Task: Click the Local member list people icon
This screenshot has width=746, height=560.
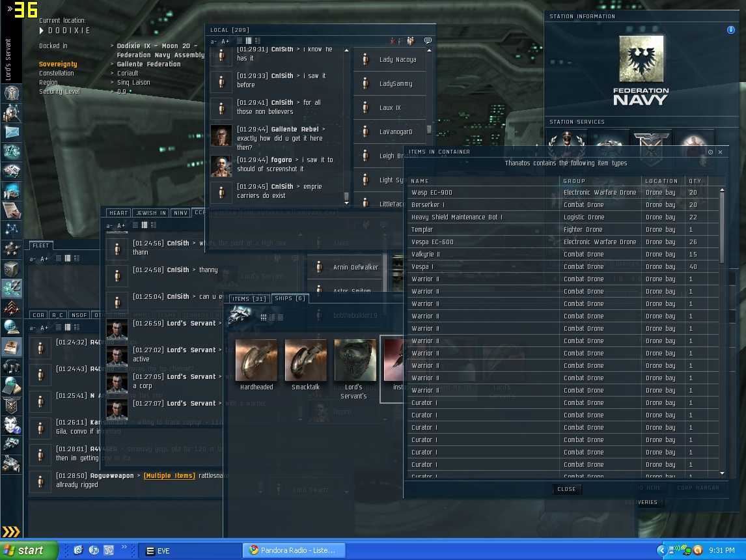Action: (410, 41)
